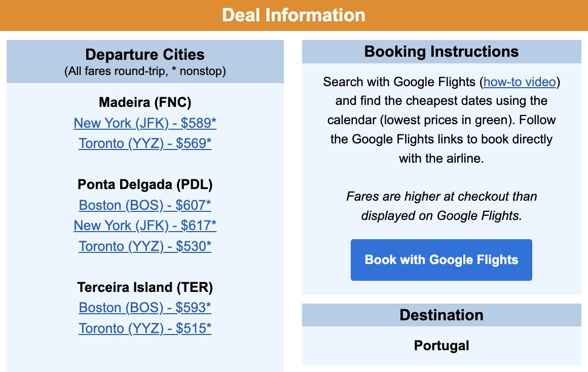Click the Deal Information title banner
This screenshot has width=588, height=372.
coord(294,15)
